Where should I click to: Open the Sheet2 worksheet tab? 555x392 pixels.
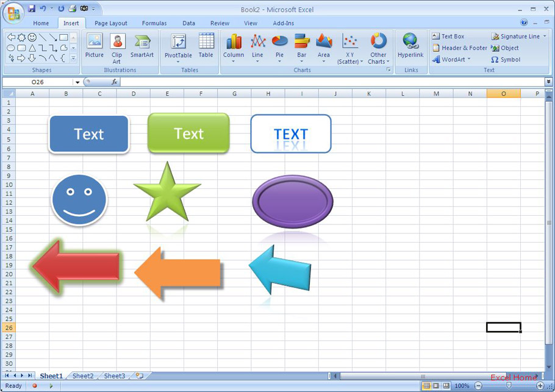point(83,376)
